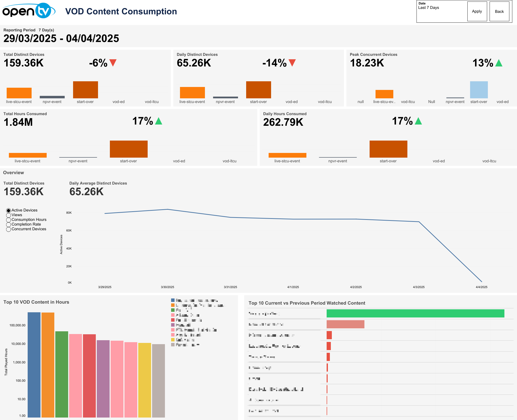Select the Concurrent Devices radio option

tap(9, 229)
